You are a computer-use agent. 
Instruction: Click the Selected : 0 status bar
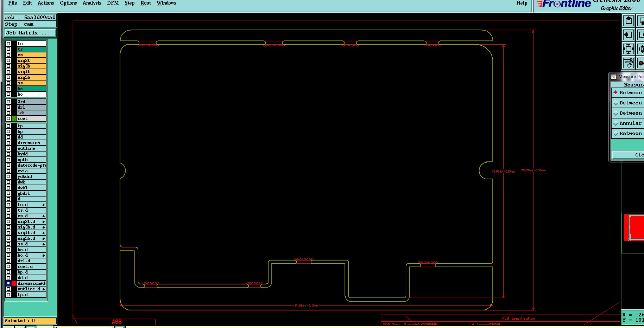click(x=30, y=321)
